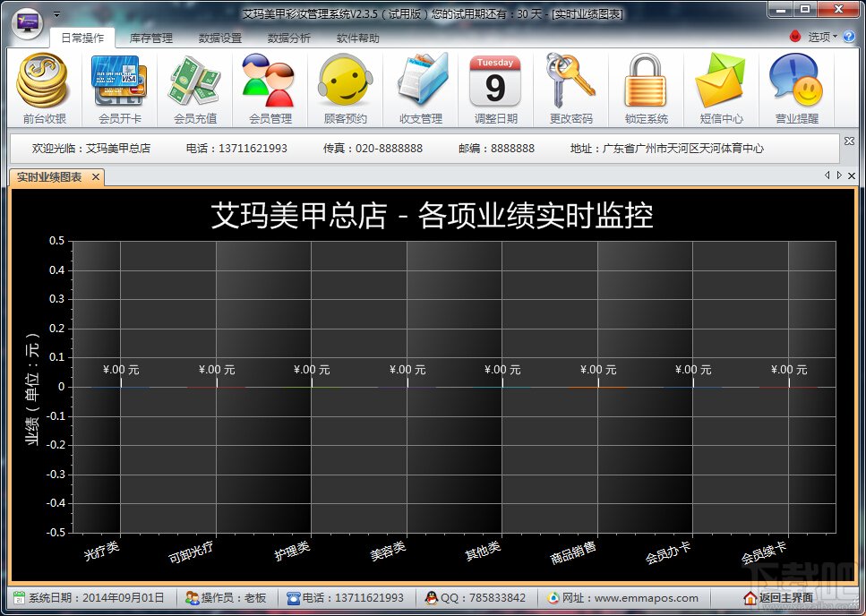Click 调整日期 calendar icon
The height and width of the screenshot is (616, 866).
(495, 81)
